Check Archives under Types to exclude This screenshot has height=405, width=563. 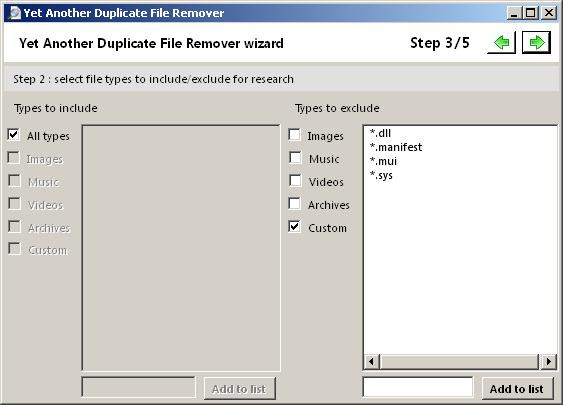point(294,204)
